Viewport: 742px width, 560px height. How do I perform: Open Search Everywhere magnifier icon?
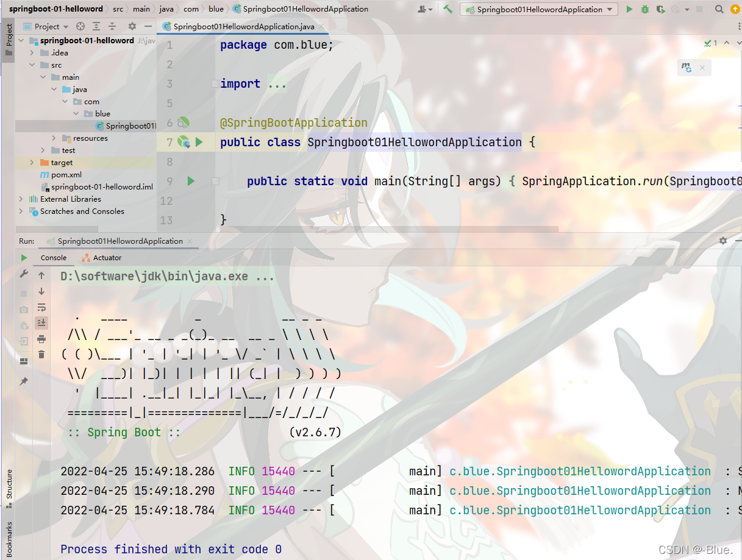click(719, 9)
